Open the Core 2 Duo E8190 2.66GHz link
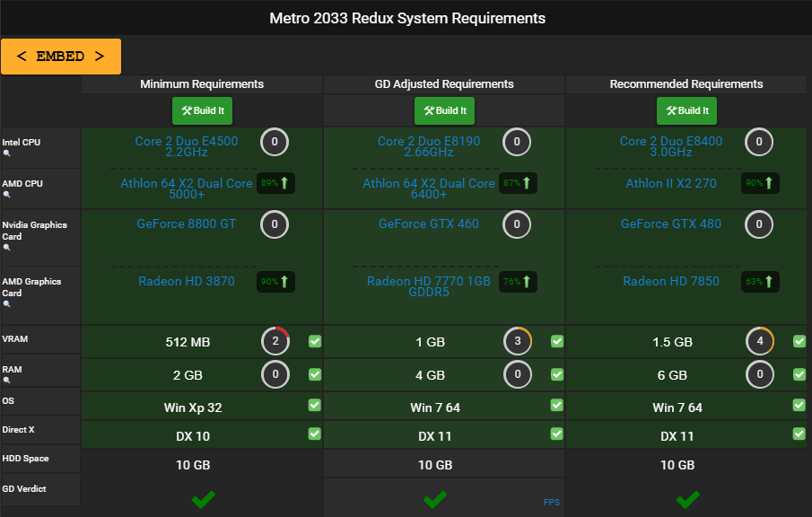The width and height of the screenshot is (812, 517). 429,146
